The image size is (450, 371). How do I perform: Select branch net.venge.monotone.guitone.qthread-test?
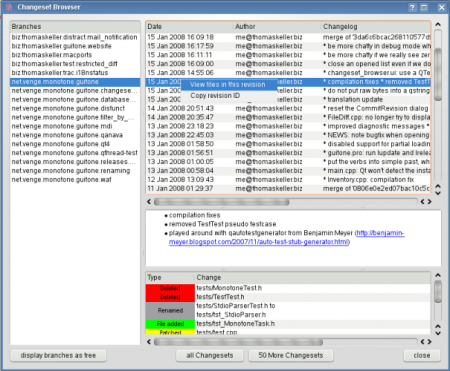pyautogui.click(x=75, y=153)
